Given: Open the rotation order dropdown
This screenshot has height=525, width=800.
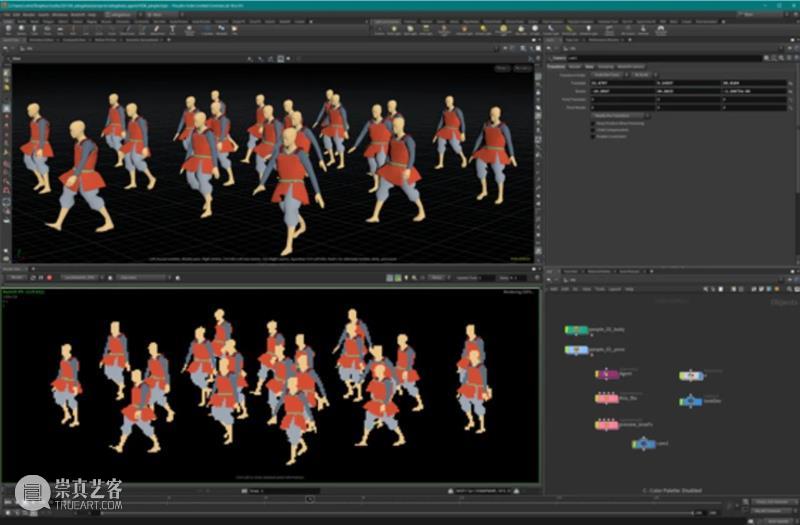Looking at the screenshot, I should (642, 75).
